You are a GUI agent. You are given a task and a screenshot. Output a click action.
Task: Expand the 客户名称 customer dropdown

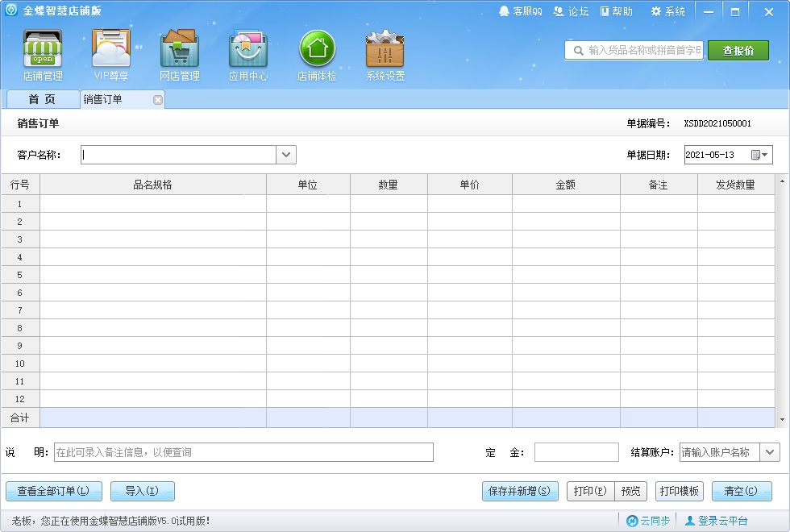[287, 154]
